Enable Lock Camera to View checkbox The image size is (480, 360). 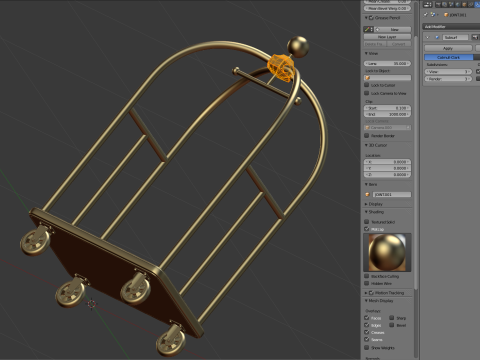(367, 93)
